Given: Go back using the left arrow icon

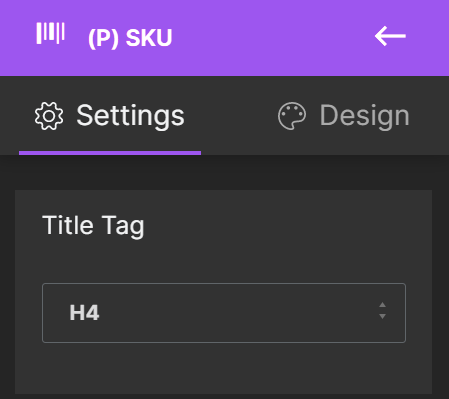Looking at the screenshot, I should (x=390, y=36).
